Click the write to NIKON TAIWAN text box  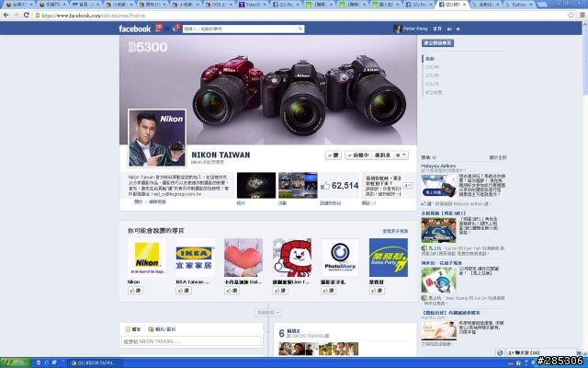(191, 341)
